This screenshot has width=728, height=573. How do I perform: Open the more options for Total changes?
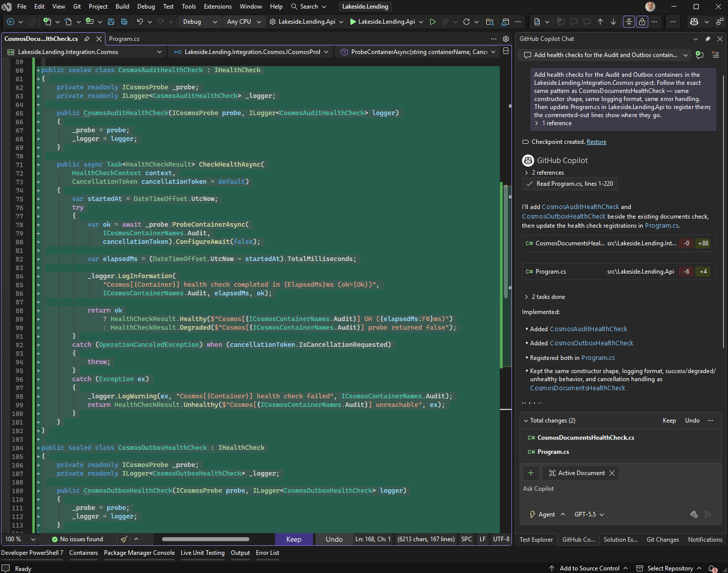tap(710, 421)
